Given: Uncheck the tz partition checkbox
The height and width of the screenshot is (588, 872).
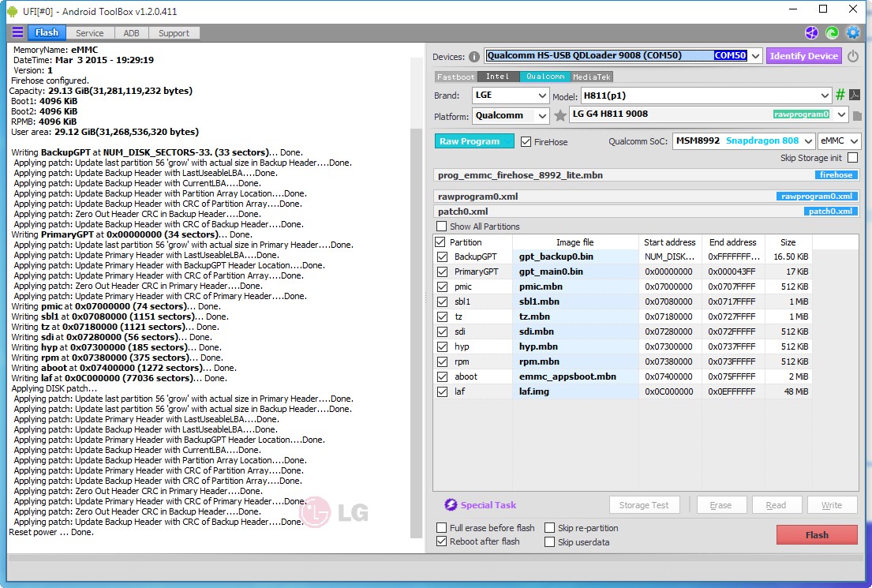Looking at the screenshot, I should (442, 316).
